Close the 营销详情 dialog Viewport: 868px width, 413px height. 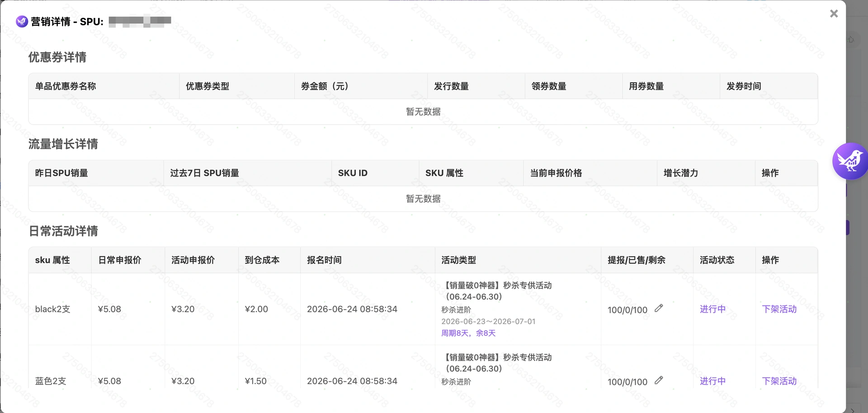tap(834, 14)
